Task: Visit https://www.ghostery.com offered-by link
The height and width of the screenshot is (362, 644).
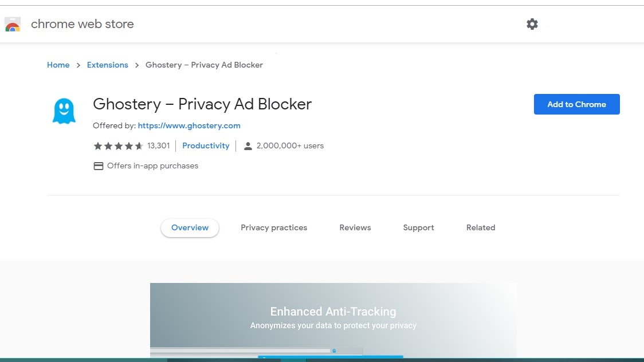Action: point(189,125)
